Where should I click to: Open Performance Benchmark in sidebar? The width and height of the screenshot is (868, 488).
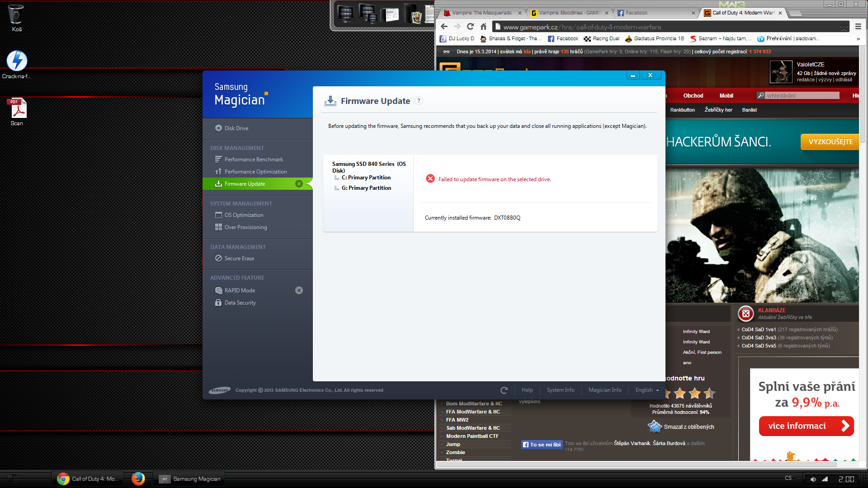tap(253, 160)
